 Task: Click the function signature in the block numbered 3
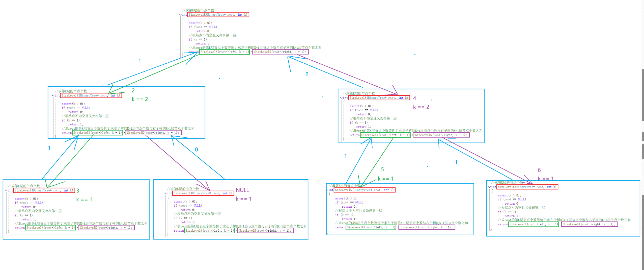[44, 190]
